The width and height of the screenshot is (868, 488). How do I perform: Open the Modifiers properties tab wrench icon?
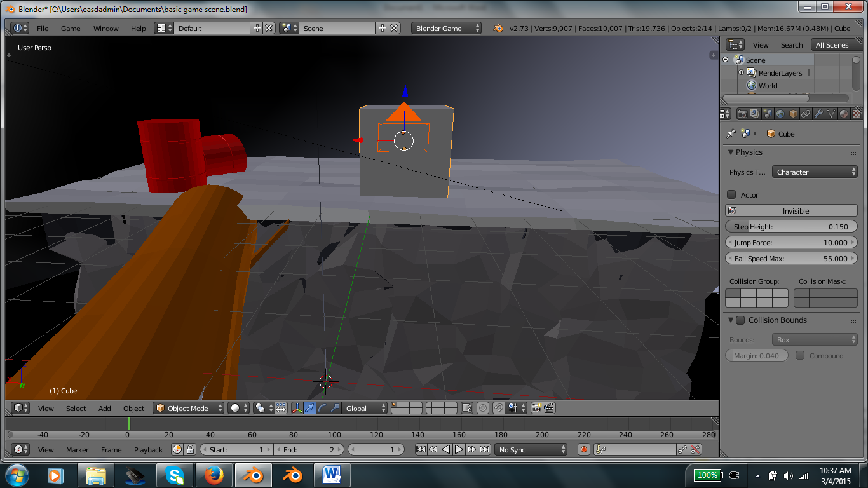(x=818, y=114)
